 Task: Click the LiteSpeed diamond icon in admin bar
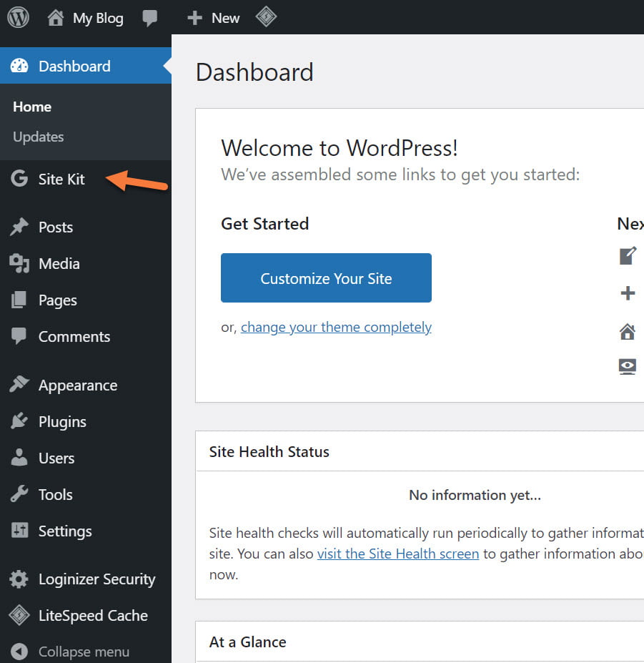[266, 17]
